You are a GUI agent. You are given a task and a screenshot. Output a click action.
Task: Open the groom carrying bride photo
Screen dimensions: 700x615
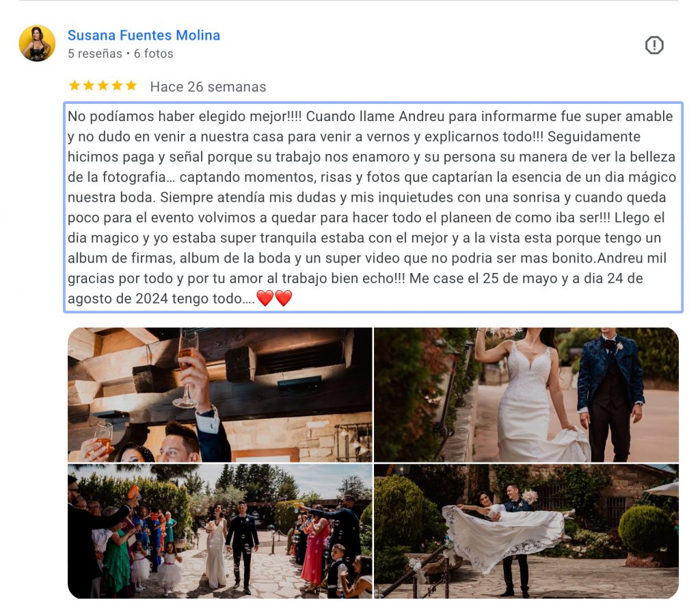click(x=526, y=532)
